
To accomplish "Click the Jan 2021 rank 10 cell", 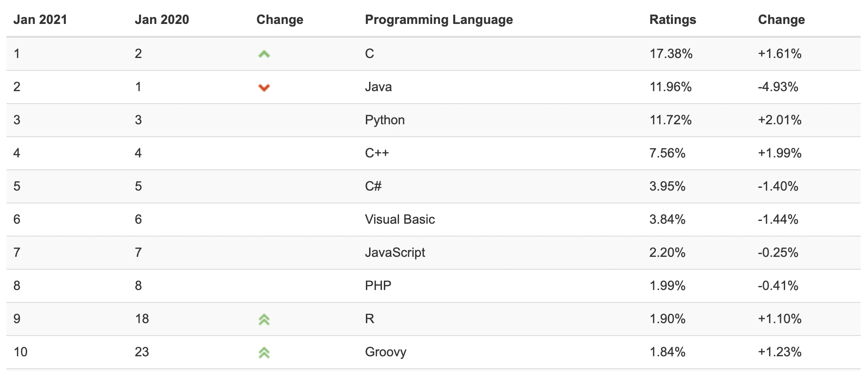I will click(21, 352).
